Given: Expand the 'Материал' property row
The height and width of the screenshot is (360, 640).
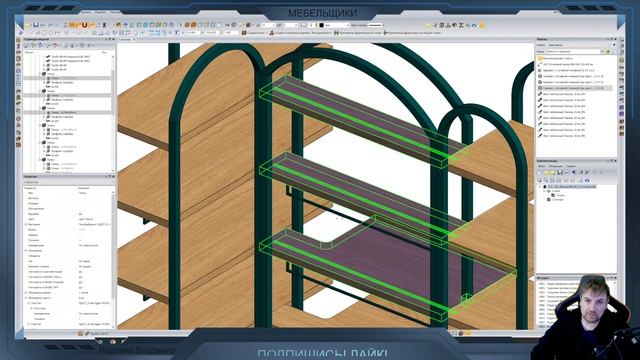Looking at the screenshot, I should click(x=26, y=224).
